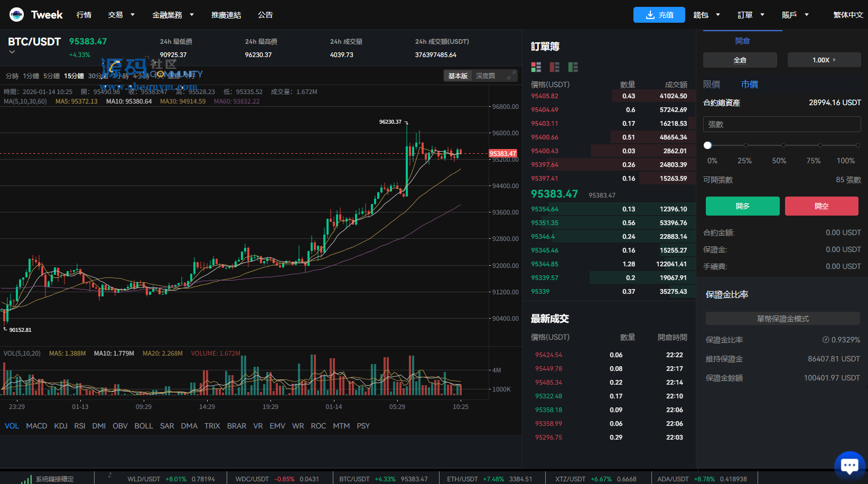Open the 行情 market menu item
Viewport: 868px width, 484px height.
84,15
